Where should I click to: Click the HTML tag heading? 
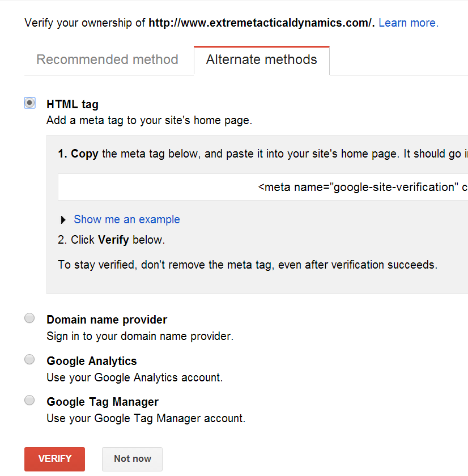[73, 104]
